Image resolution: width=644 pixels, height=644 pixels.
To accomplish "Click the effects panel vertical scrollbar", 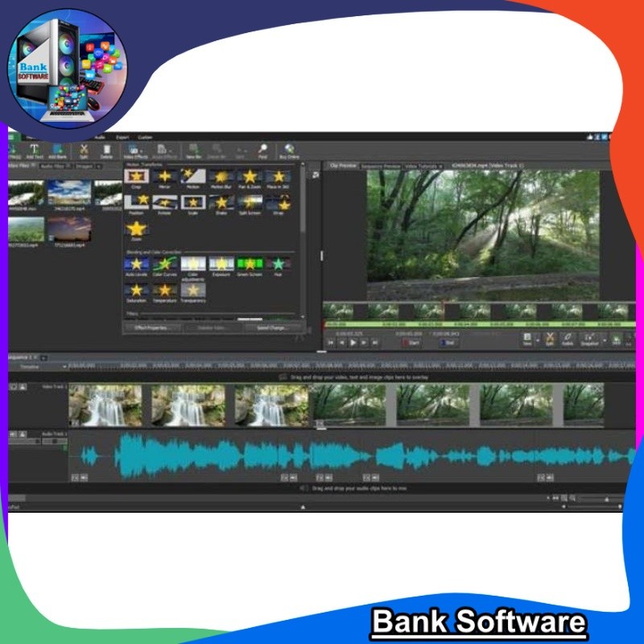I will pos(303,240).
